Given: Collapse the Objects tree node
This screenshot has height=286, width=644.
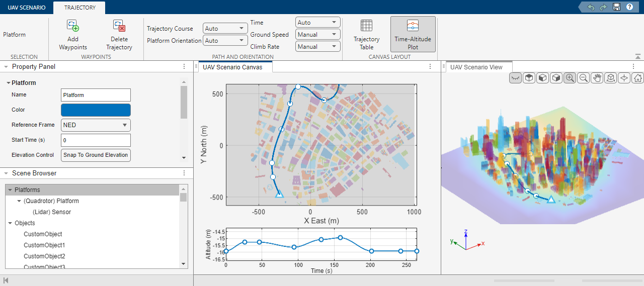Looking at the screenshot, I should coord(10,223).
